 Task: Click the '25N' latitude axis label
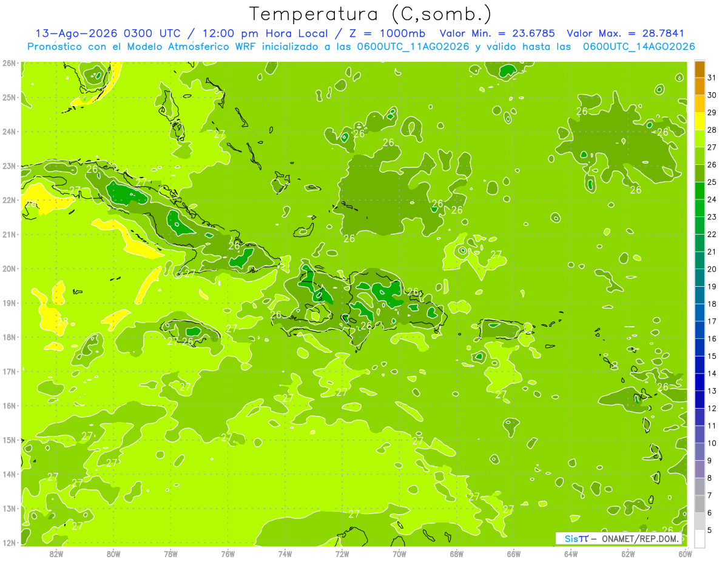[8, 98]
